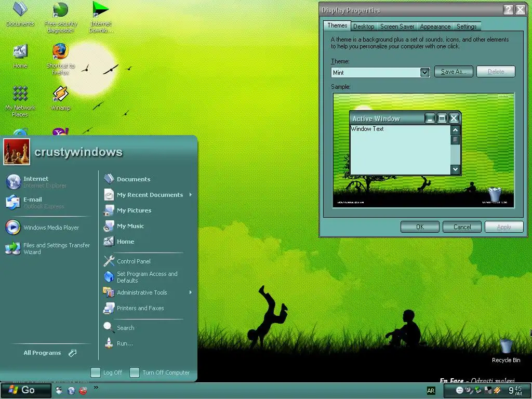Launch Winamp from the desktop
The height and width of the screenshot is (399, 532).
tap(60, 98)
